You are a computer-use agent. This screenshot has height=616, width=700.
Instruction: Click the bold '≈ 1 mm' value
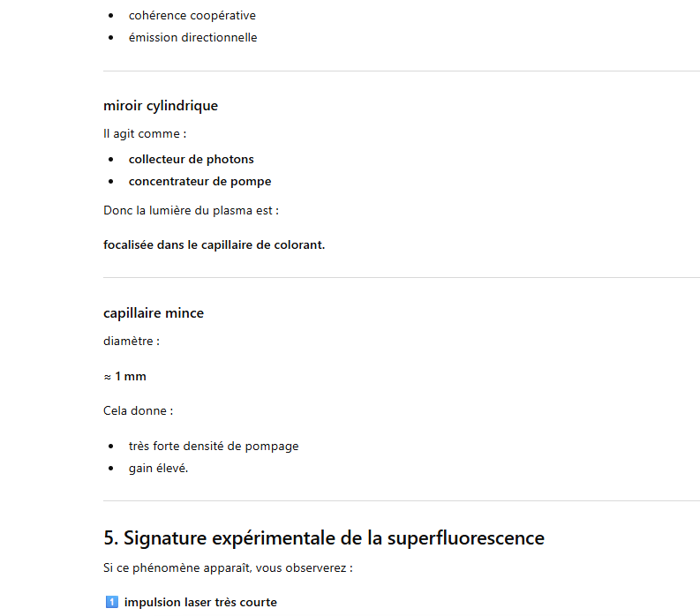pos(124,377)
